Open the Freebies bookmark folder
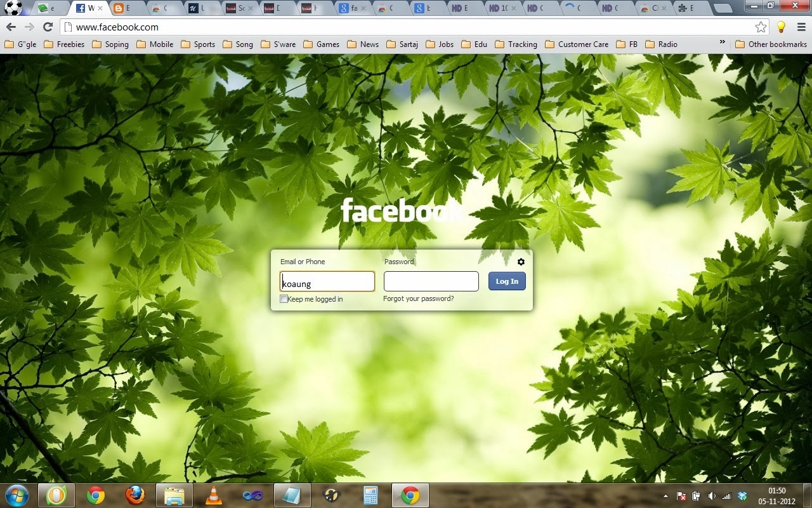 pyautogui.click(x=63, y=44)
